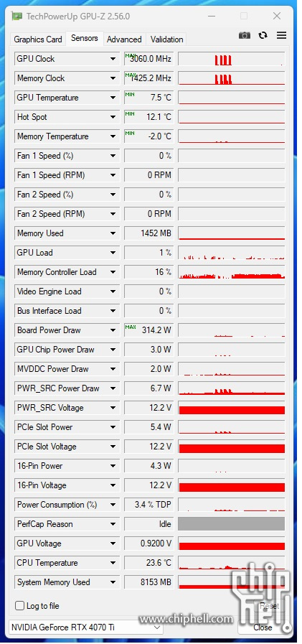Open Board Power Draw dropdown arrow
This screenshot has width=302, height=644.
pyautogui.click(x=113, y=330)
